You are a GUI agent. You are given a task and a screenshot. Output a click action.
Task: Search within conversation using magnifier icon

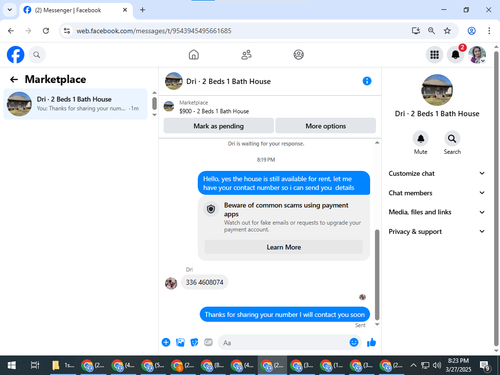point(452,139)
